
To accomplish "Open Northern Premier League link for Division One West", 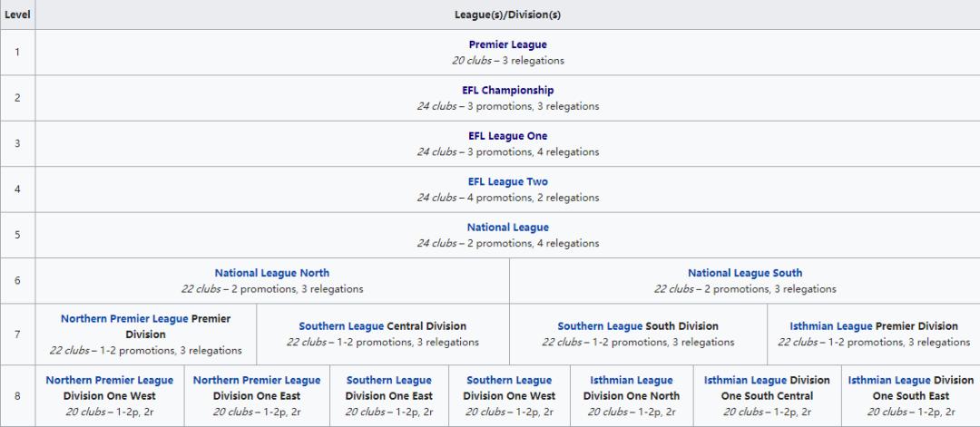I will [x=109, y=380].
